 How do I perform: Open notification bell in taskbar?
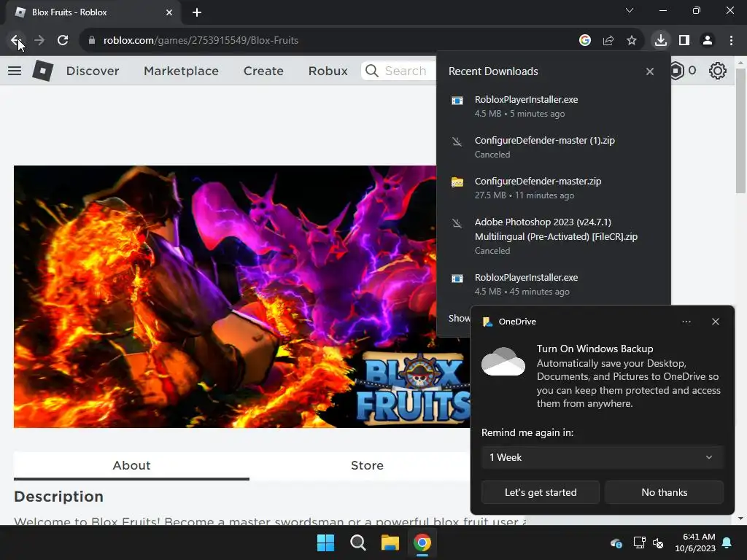pyautogui.click(x=727, y=542)
